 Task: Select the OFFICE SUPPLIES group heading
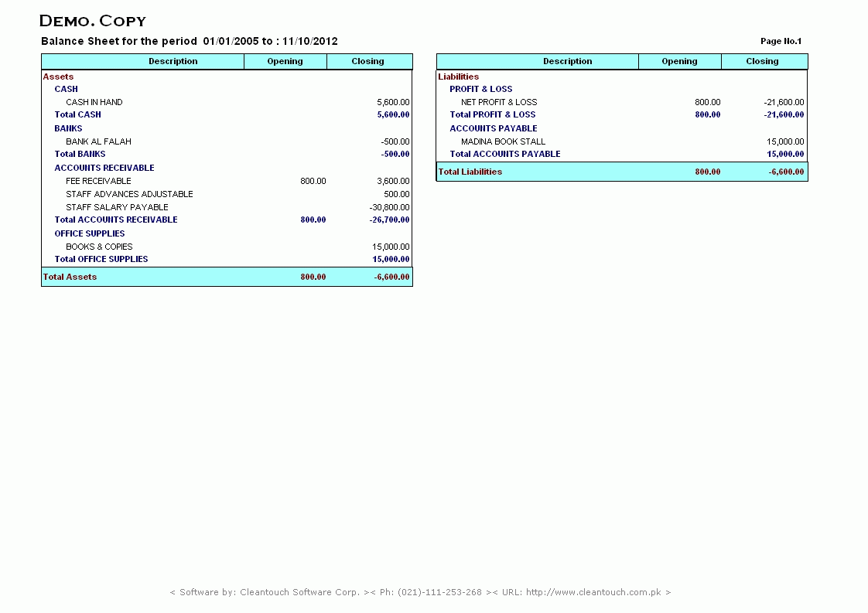coord(90,233)
